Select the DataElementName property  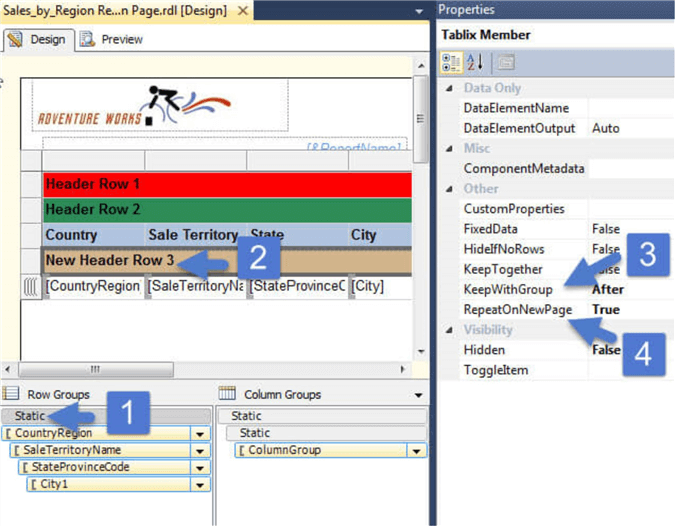(x=516, y=108)
